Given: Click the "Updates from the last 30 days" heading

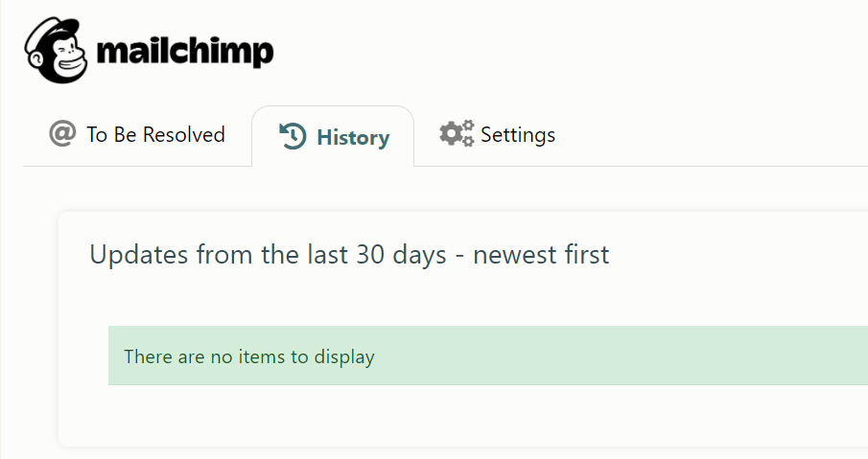Looking at the screenshot, I should pyautogui.click(x=349, y=255).
